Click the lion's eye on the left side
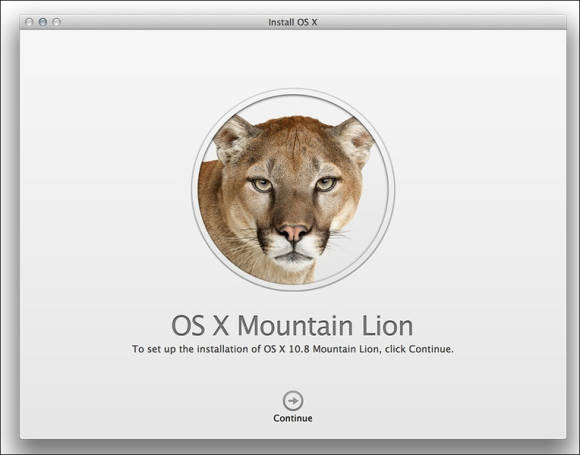 262,184
